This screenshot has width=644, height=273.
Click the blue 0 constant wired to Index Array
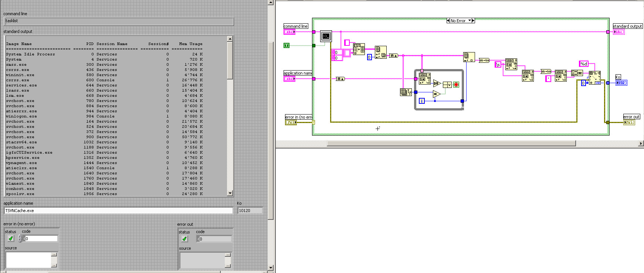click(x=369, y=57)
